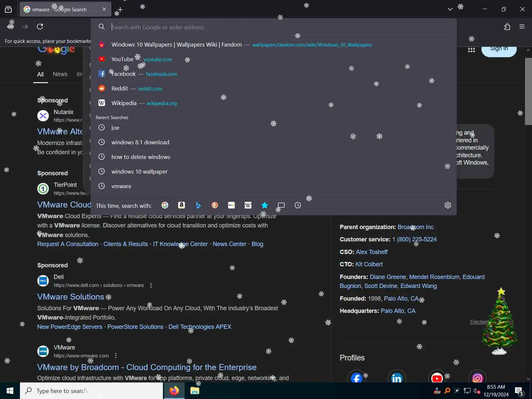Search within Bookmarks using the star icon
This screenshot has height=399, width=532.
coord(265,205)
